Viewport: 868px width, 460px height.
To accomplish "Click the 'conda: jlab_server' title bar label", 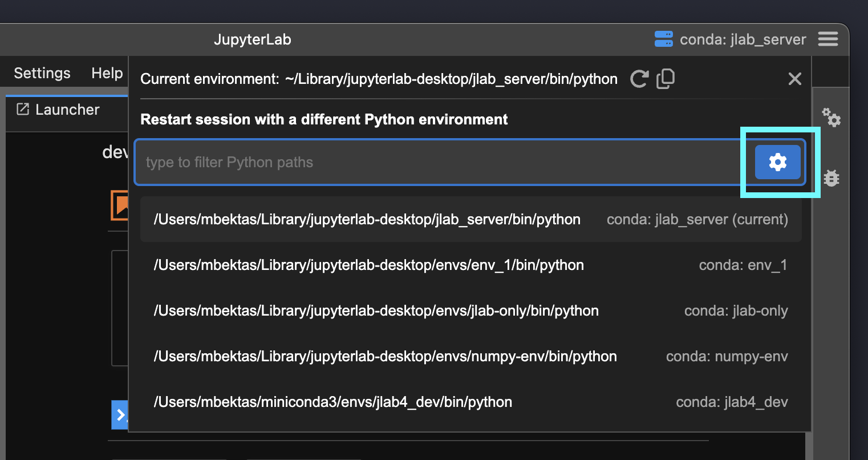I will 743,39.
